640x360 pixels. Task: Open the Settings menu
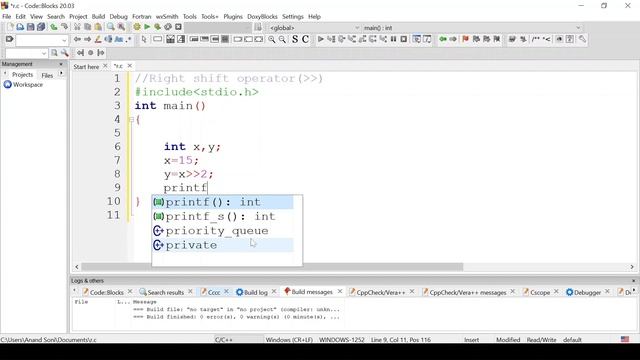tap(293, 17)
